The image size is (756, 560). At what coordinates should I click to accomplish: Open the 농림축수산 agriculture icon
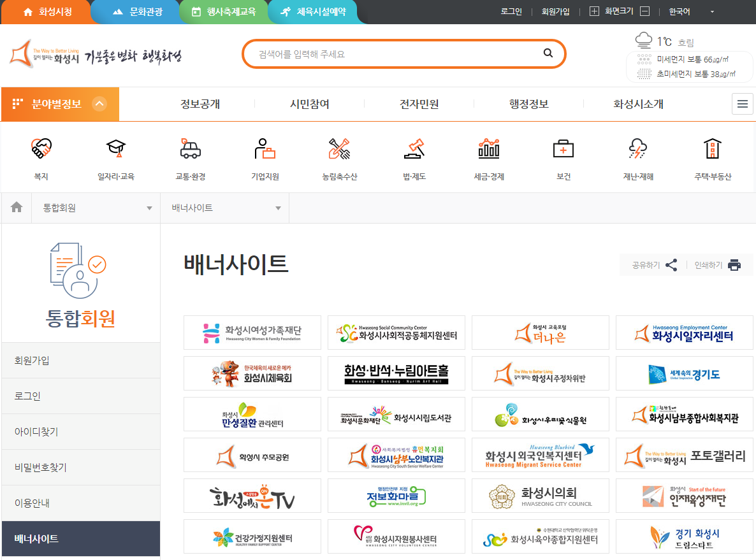339,148
